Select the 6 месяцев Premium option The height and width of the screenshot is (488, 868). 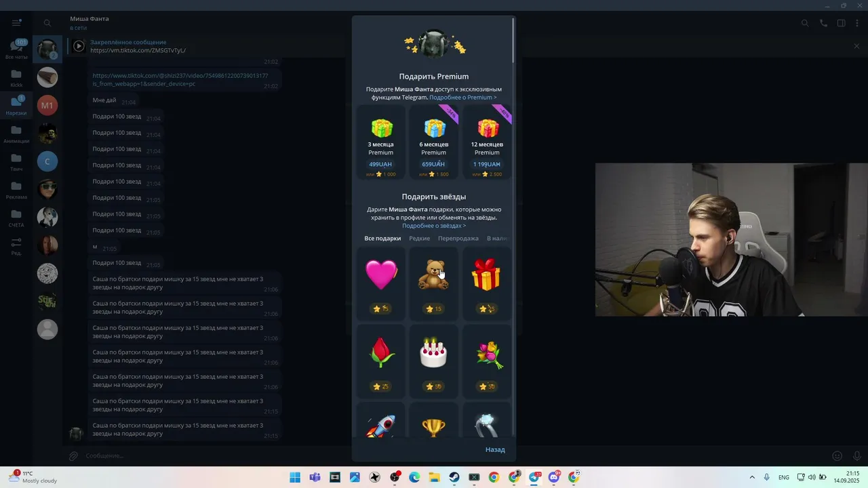coord(433,142)
